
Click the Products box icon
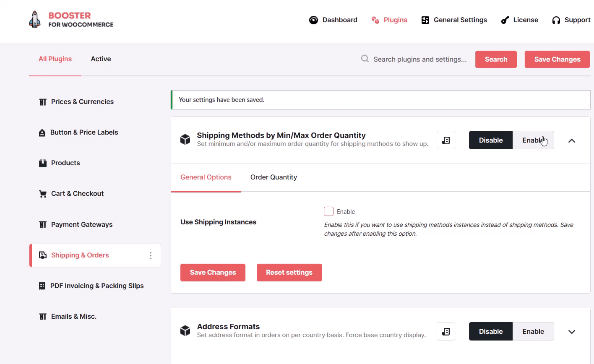point(43,163)
